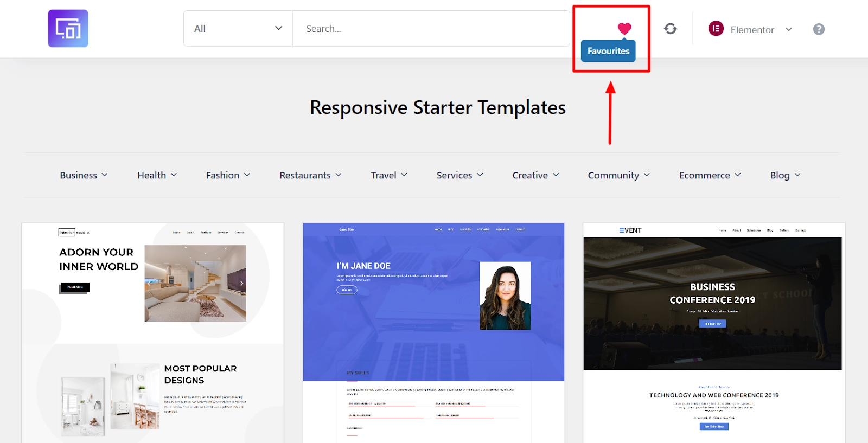Image resolution: width=868 pixels, height=443 pixels.
Task: Open help with the question mark icon
Action: pyautogui.click(x=819, y=29)
